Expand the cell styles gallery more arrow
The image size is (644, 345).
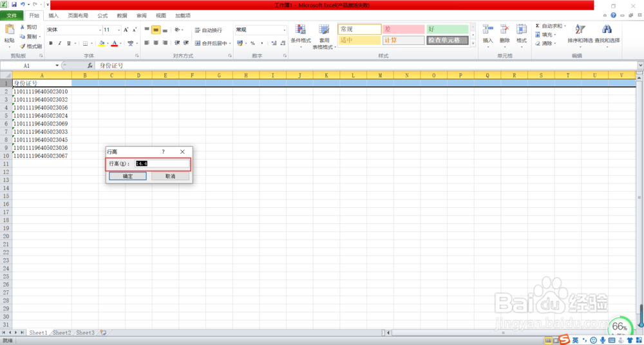coord(473,43)
